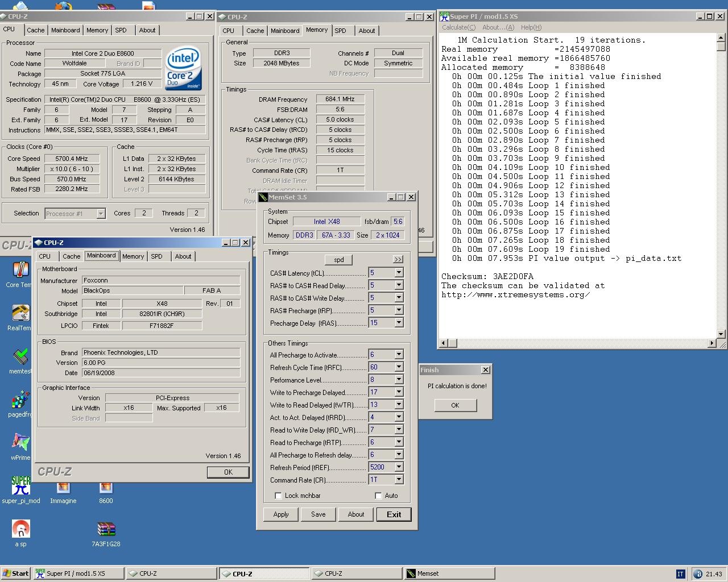Expand the RAS# Precharge (tRP) dropdown
Viewport: 728px width, 582px height.
click(399, 310)
